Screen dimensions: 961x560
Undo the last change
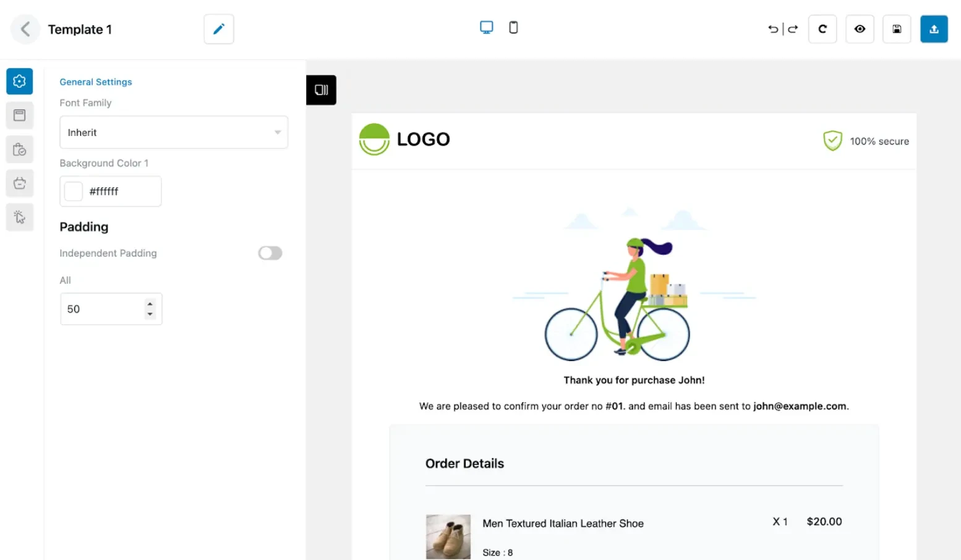tap(772, 28)
